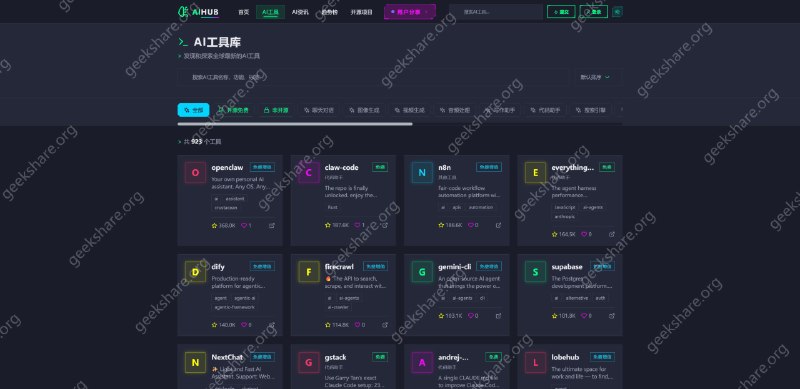This screenshot has height=389, width=800.
Task: Open openclaw external link icon
Action: [272, 225]
